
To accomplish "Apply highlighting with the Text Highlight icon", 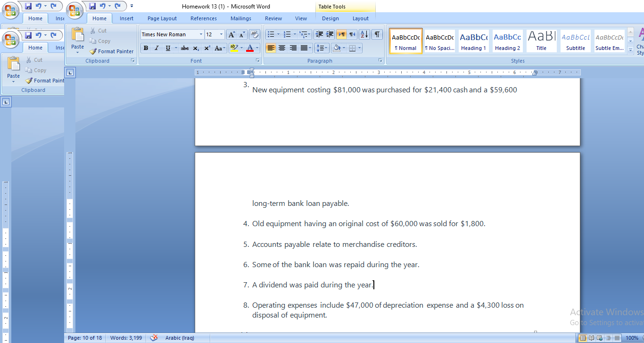I will point(233,48).
